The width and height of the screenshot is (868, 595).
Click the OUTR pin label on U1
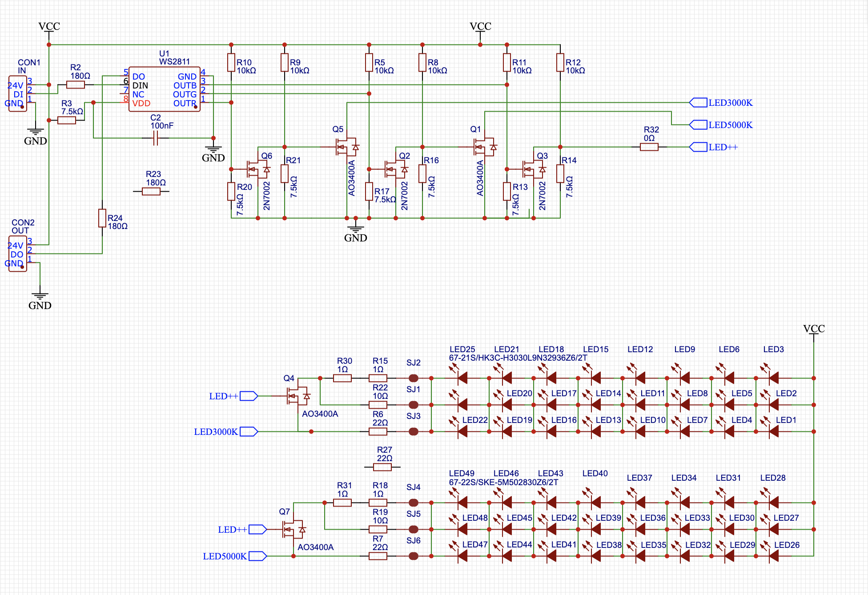click(185, 103)
